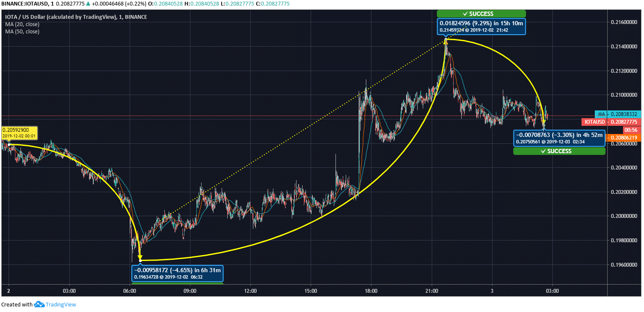Click the 12:00 time axis label

click(250, 291)
